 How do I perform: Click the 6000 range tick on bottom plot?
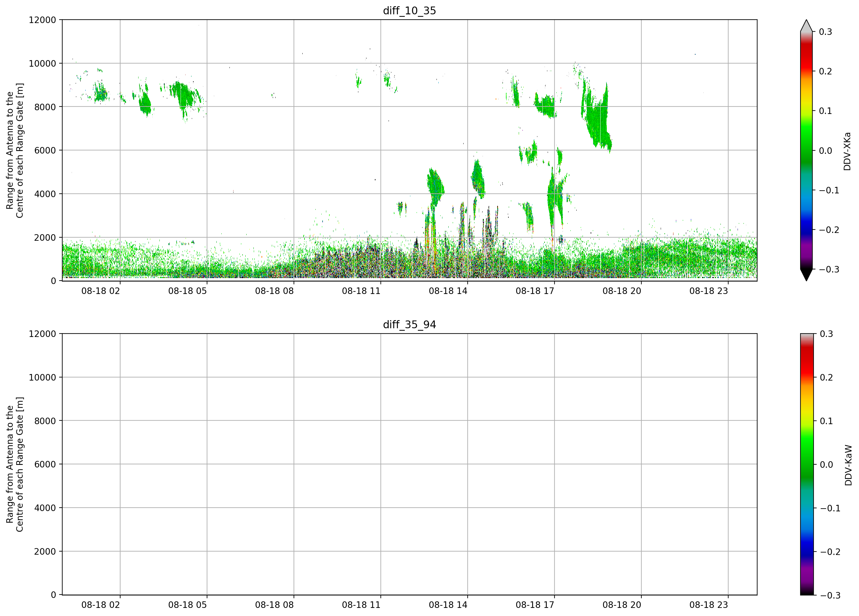(x=45, y=464)
